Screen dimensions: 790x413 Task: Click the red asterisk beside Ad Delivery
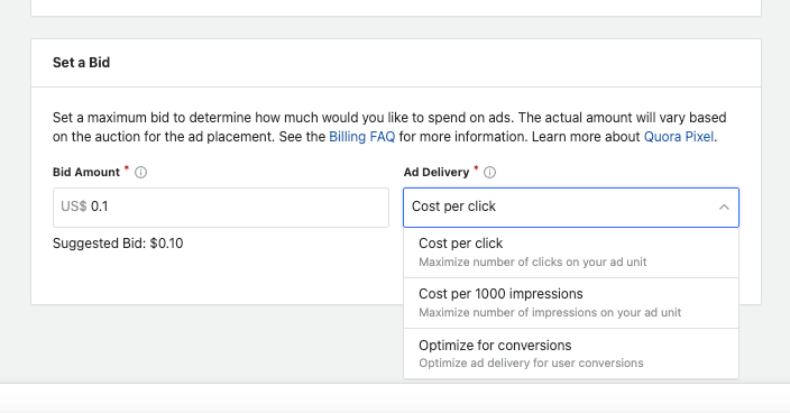476,170
